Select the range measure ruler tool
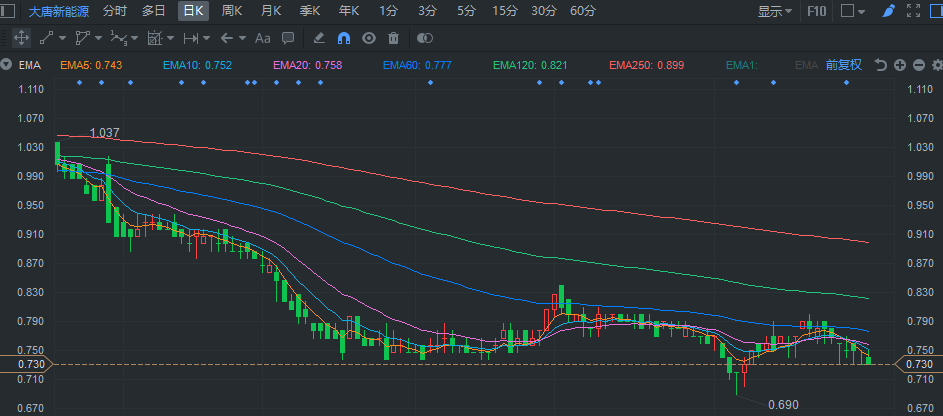This screenshot has height=416, width=943. coord(191,38)
